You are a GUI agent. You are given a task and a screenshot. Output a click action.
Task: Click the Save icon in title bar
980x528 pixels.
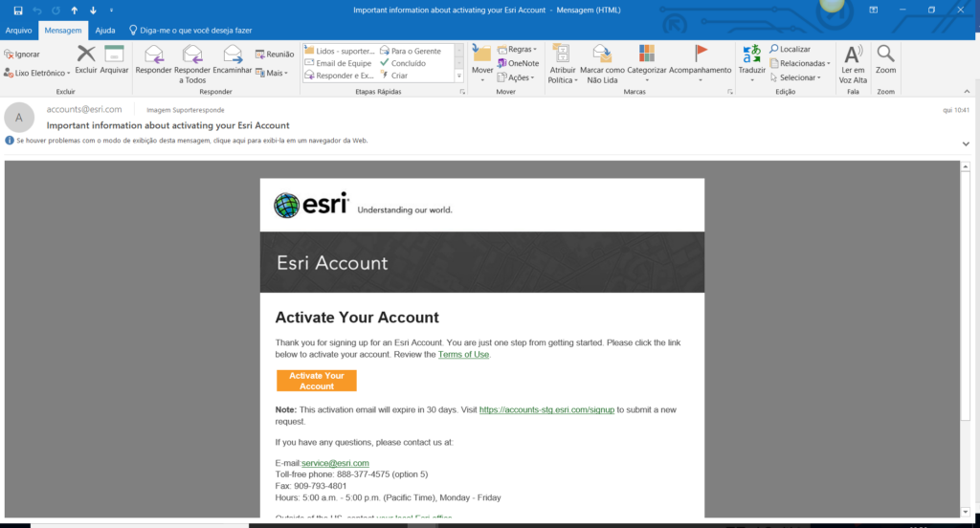(x=18, y=10)
